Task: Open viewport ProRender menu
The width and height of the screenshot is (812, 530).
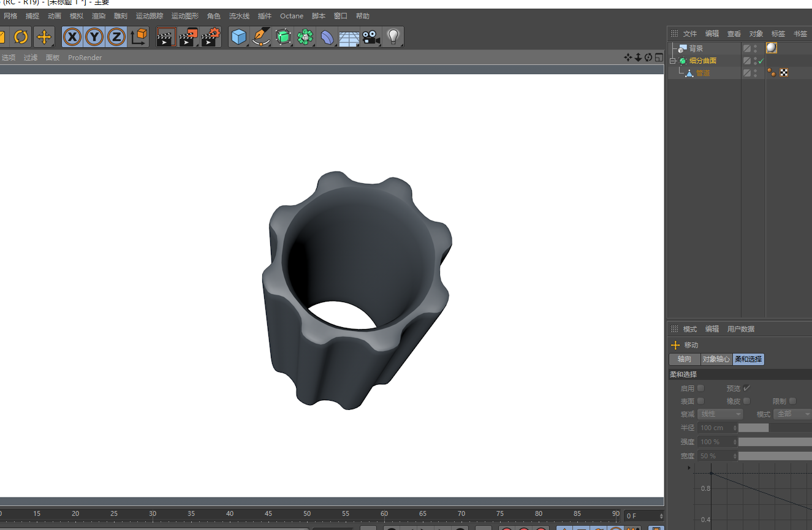Action: tap(85, 58)
